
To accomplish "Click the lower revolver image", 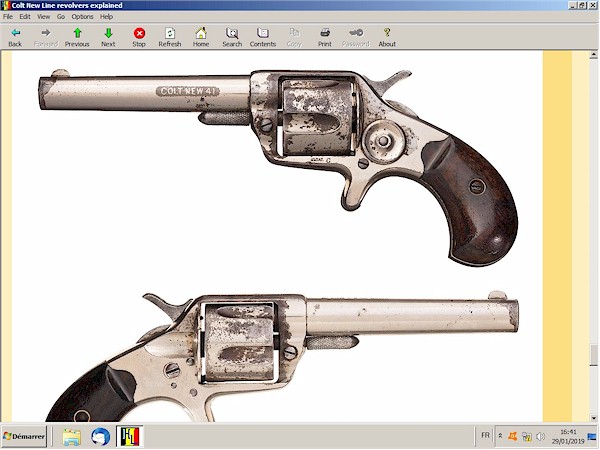I will [282, 356].
